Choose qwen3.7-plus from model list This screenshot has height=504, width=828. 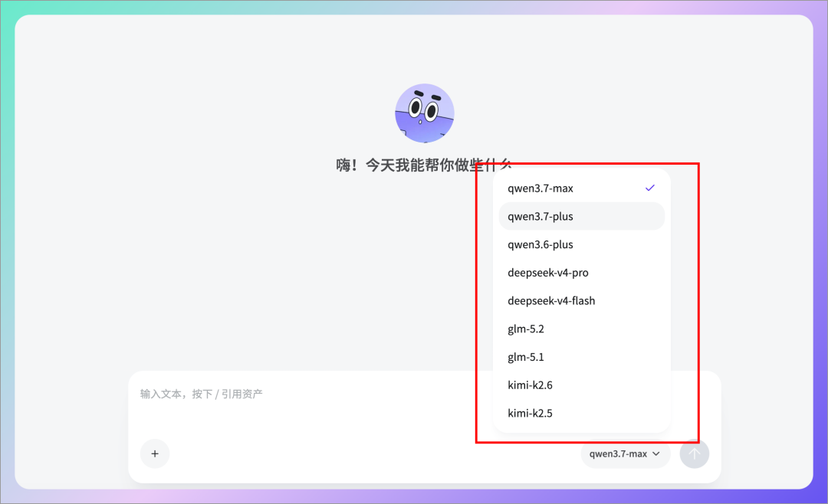pos(581,216)
